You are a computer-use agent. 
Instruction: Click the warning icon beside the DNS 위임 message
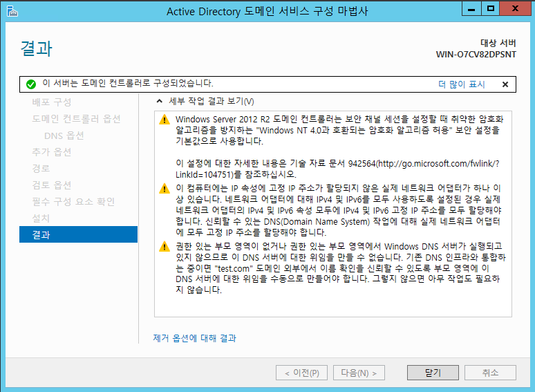[164, 246]
